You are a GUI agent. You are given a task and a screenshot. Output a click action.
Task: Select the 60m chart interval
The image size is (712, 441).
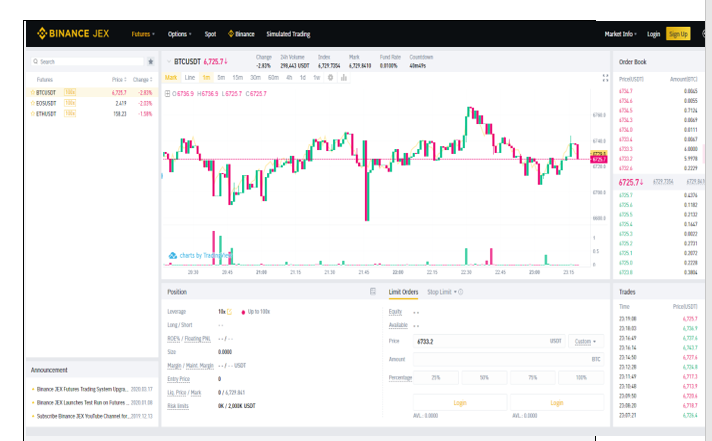[273, 78]
